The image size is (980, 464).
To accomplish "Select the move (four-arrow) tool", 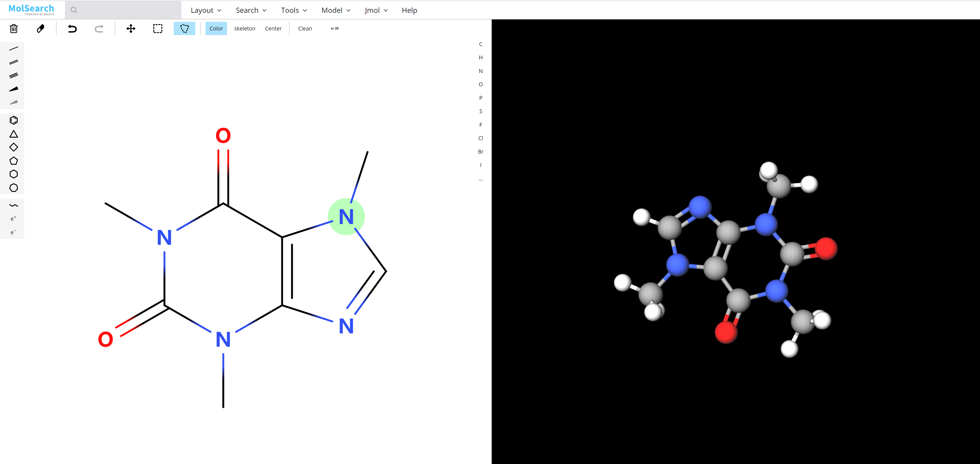I will coord(131,28).
